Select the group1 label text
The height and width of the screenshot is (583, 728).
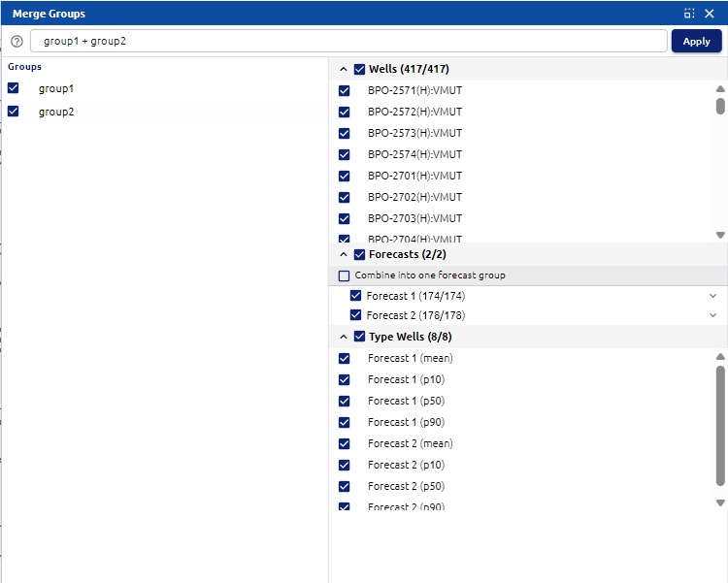pyautogui.click(x=56, y=88)
